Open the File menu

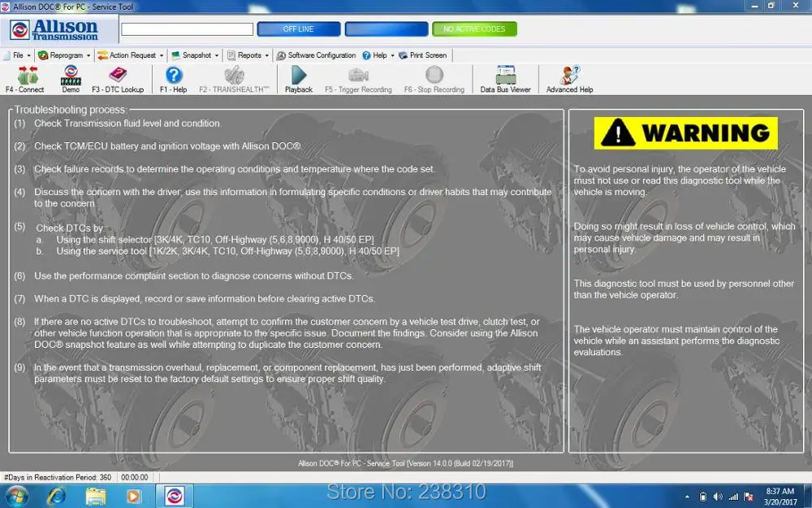click(16, 55)
